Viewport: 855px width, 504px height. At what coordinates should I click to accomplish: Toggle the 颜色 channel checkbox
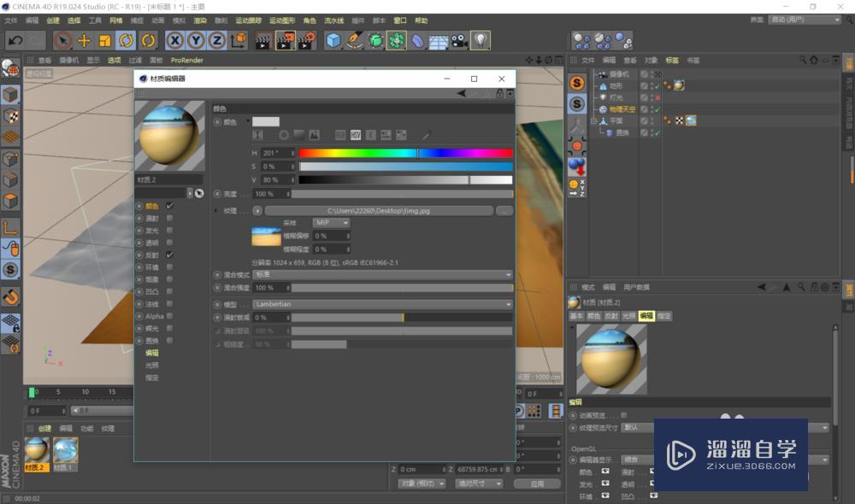pyautogui.click(x=169, y=206)
